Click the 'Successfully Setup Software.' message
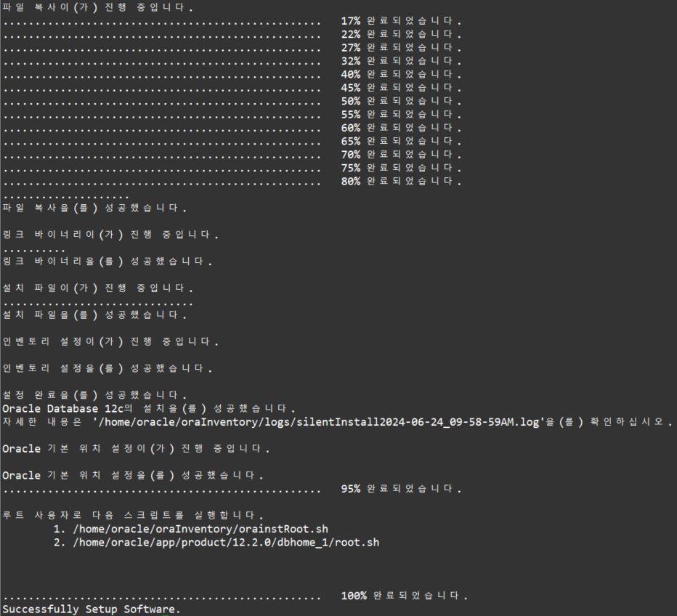 pos(92,609)
